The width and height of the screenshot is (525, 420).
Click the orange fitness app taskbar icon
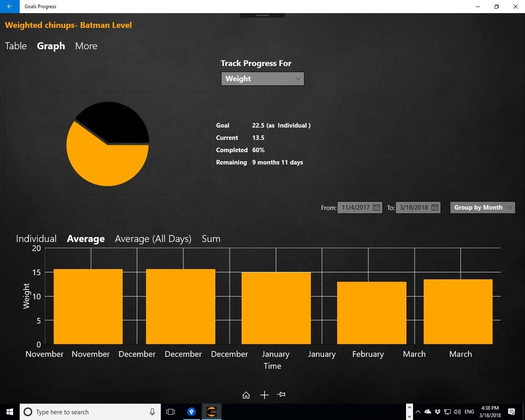pyautogui.click(x=212, y=412)
